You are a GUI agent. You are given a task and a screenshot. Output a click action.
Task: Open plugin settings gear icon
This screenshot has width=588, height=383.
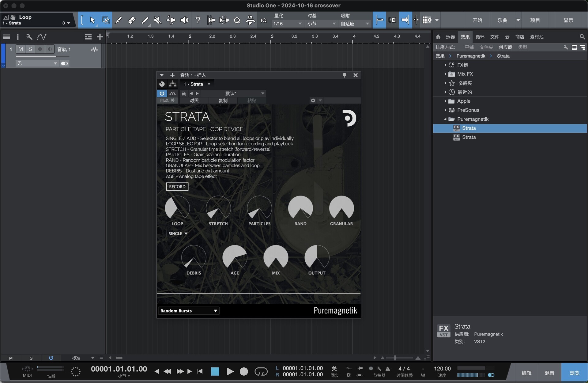313,100
